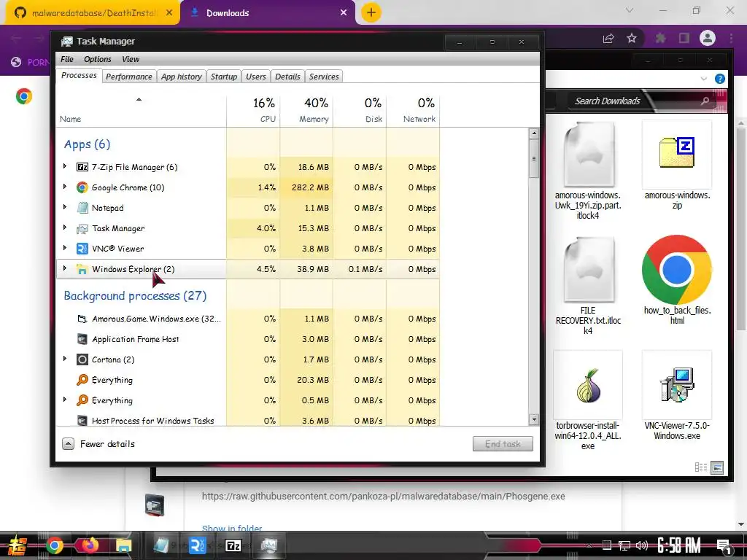Open VNC Viewer from the taskbar
The image size is (747, 560).
(x=197, y=545)
